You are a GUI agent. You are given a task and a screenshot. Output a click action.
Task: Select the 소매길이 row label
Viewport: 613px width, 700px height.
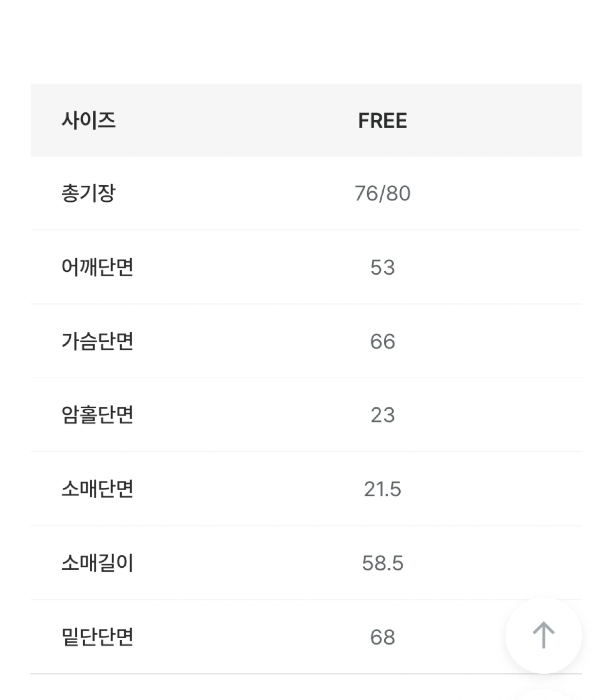click(97, 563)
